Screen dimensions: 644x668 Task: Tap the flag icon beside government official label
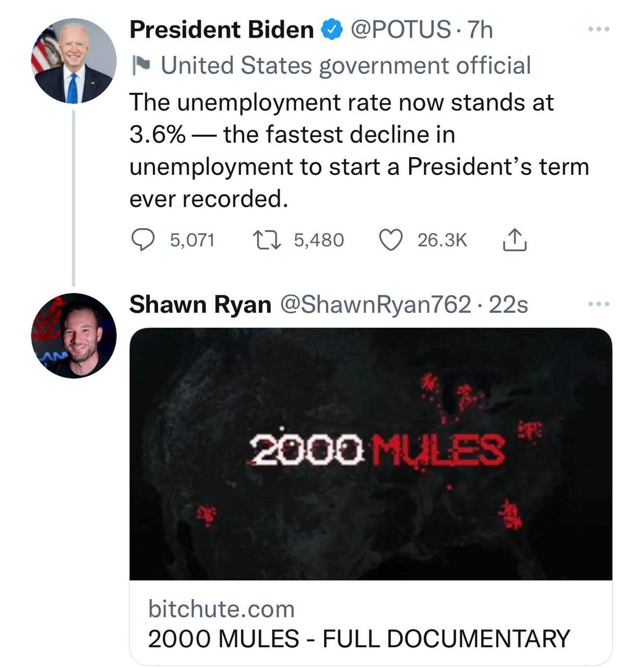(x=141, y=66)
